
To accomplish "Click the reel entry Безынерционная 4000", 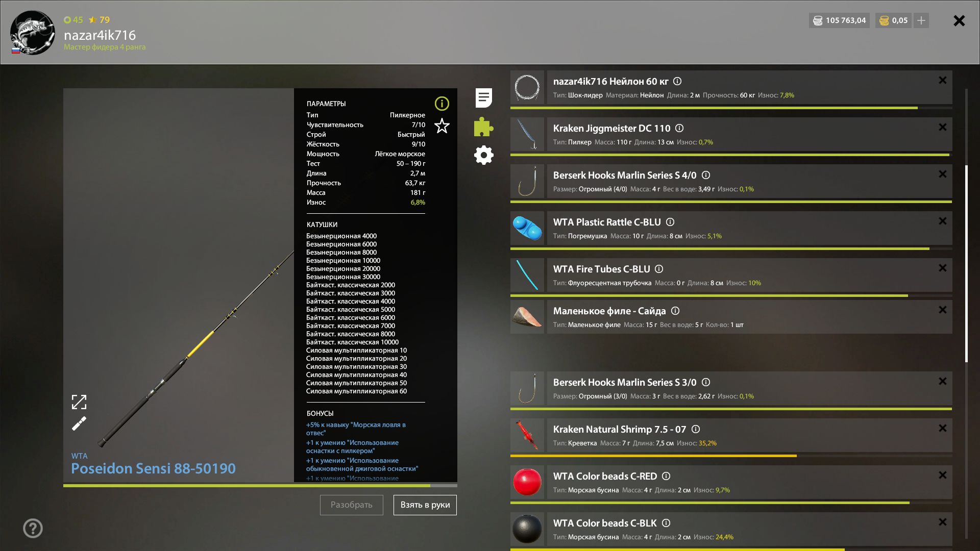I will click(341, 236).
